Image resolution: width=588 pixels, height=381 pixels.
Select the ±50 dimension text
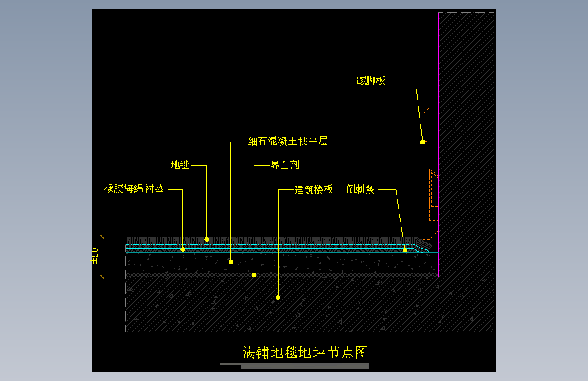pos(94,256)
